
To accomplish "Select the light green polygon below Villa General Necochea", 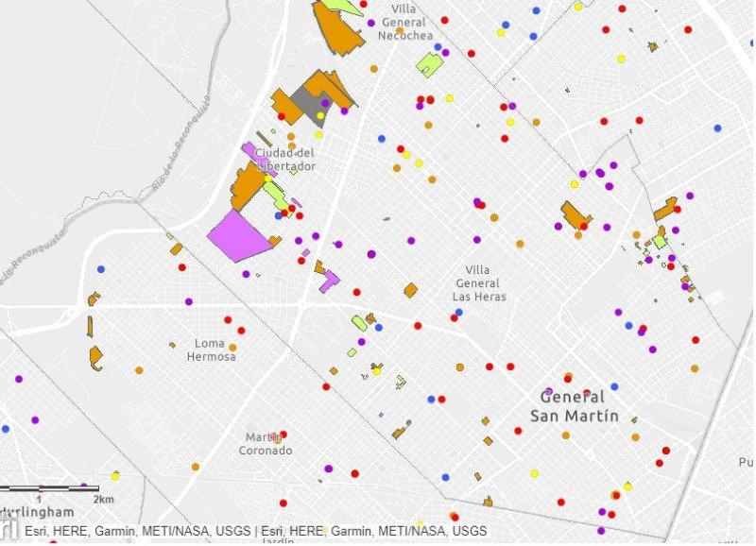I will [x=430, y=65].
